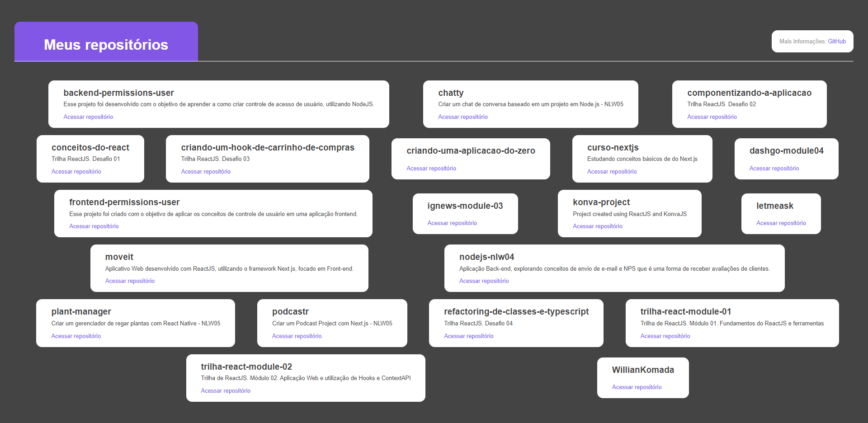The image size is (868, 423).
Task: Access the ignews-module-03 repository
Action: [x=452, y=223]
